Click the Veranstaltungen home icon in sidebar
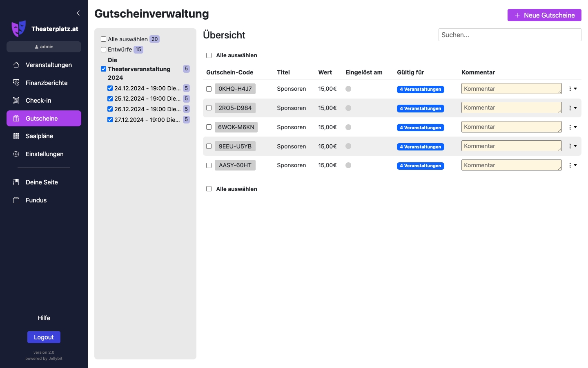The height and width of the screenshot is (368, 588). (16, 65)
